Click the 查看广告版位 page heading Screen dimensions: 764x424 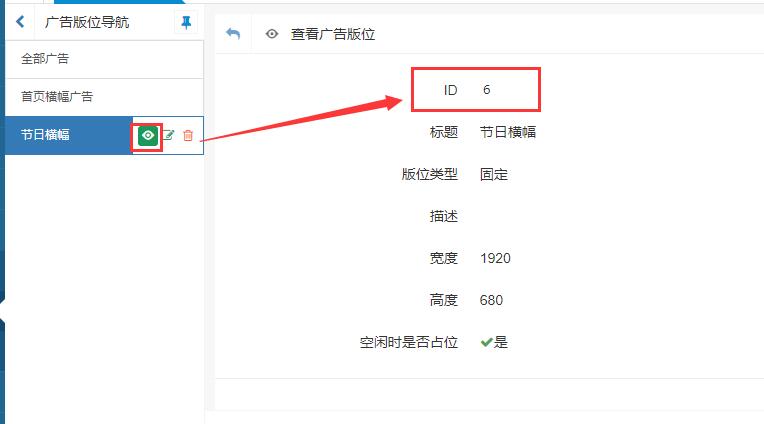click(333, 34)
